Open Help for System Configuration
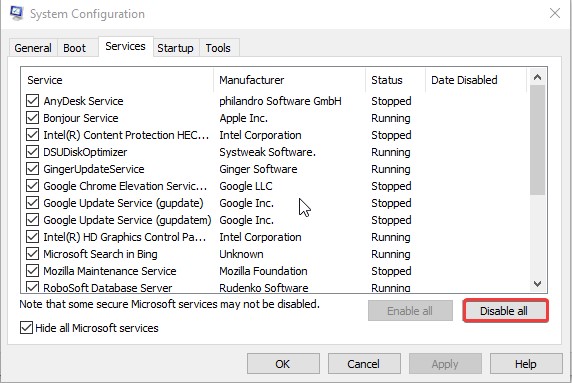572x383 pixels. (526, 364)
